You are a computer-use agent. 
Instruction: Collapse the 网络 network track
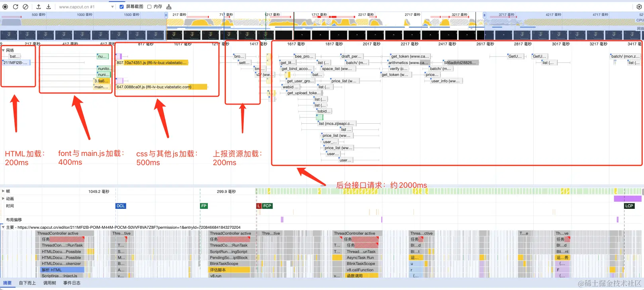pos(3,51)
